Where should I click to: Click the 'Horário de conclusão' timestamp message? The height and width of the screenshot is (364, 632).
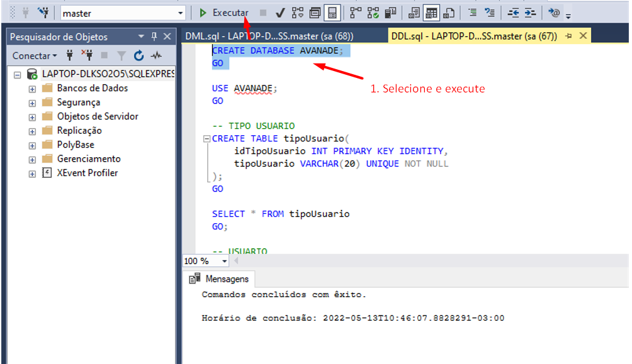coord(353,317)
